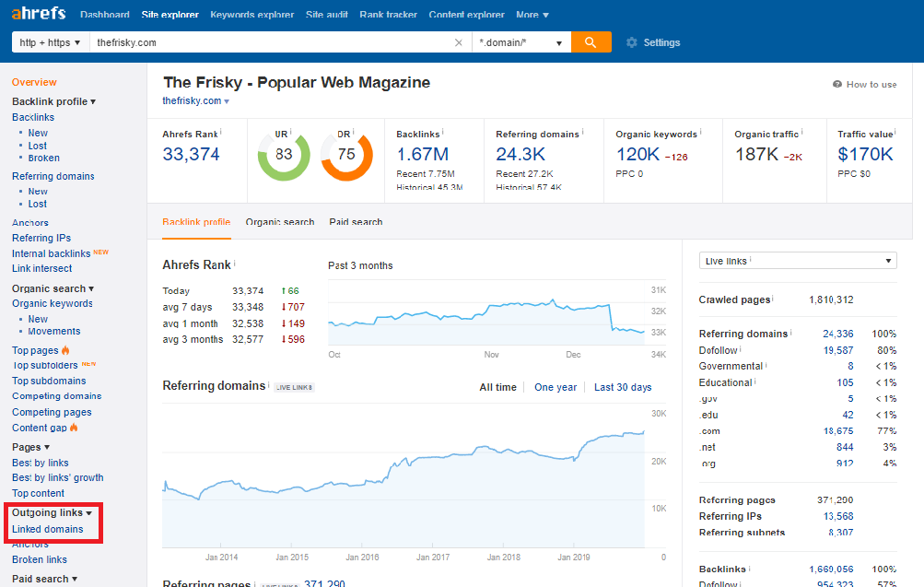This screenshot has width=924, height=587.
Task: Open the More menu dropdown
Action: pos(532,15)
